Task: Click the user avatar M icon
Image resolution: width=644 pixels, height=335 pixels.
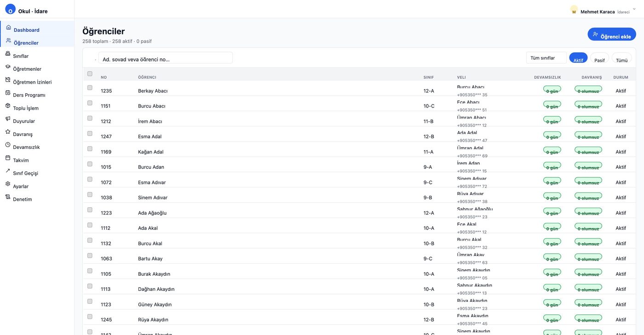Action: tap(574, 10)
